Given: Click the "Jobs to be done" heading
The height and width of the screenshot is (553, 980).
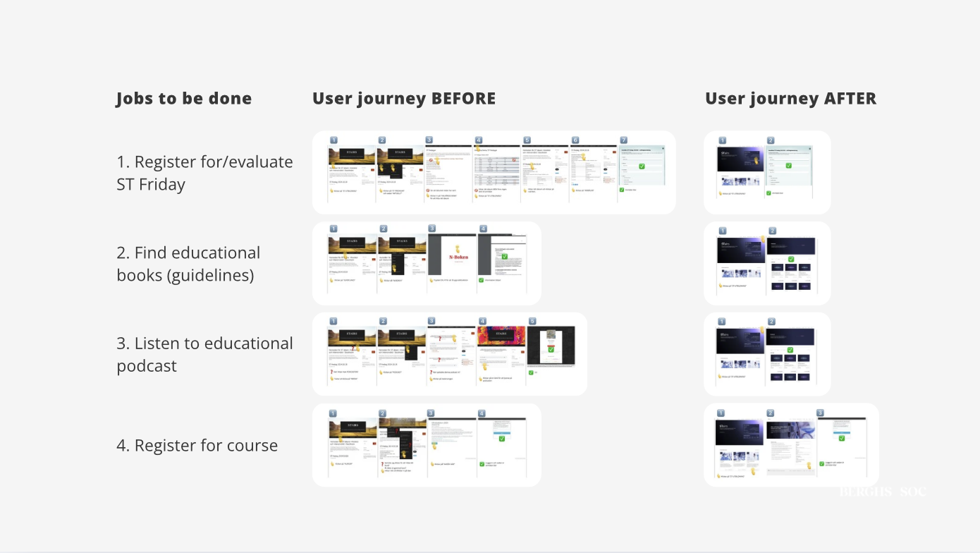Looking at the screenshot, I should pos(184,99).
